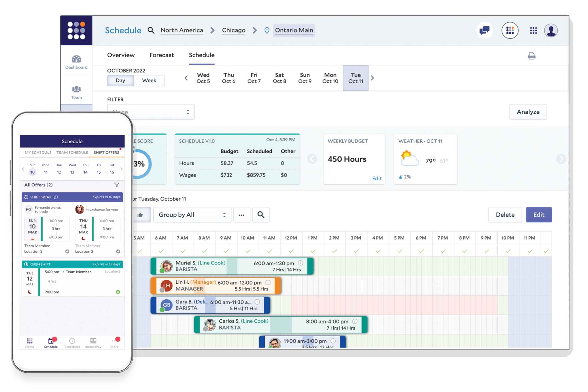
Task: Open the apps grid icon at top right
Action: (x=533, y=30)
